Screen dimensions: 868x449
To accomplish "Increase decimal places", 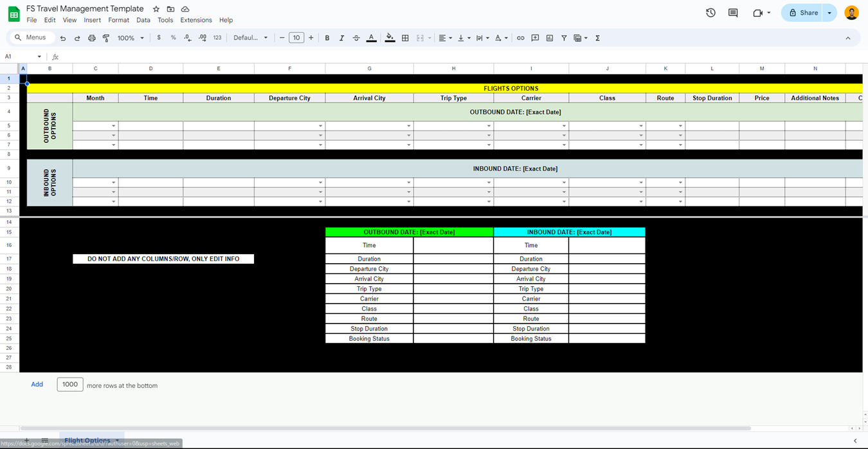I will (203, 38).
